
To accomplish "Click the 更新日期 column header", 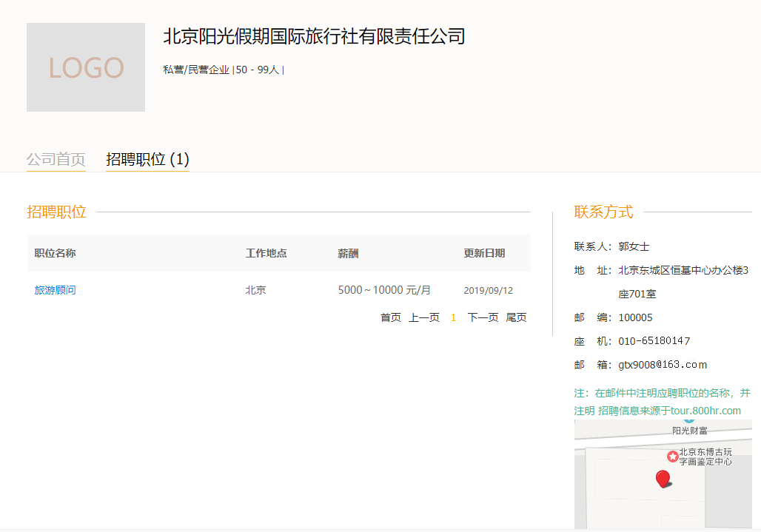I will tap(484, 253).
